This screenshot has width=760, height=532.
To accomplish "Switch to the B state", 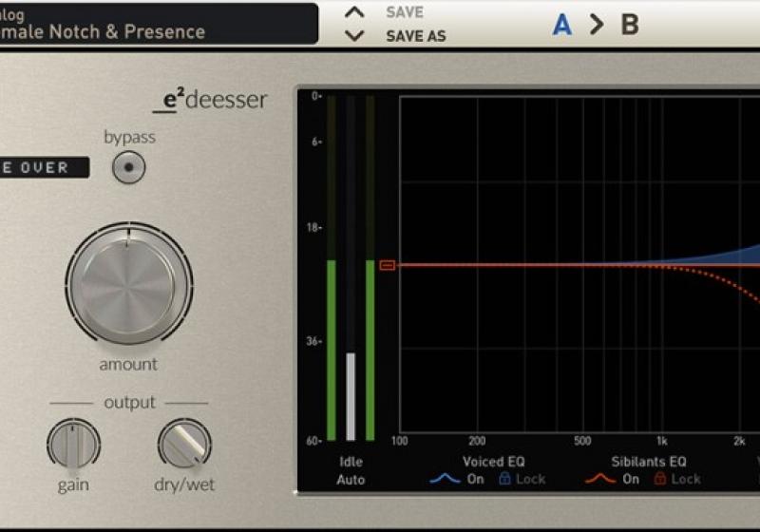I will (630, 25).
